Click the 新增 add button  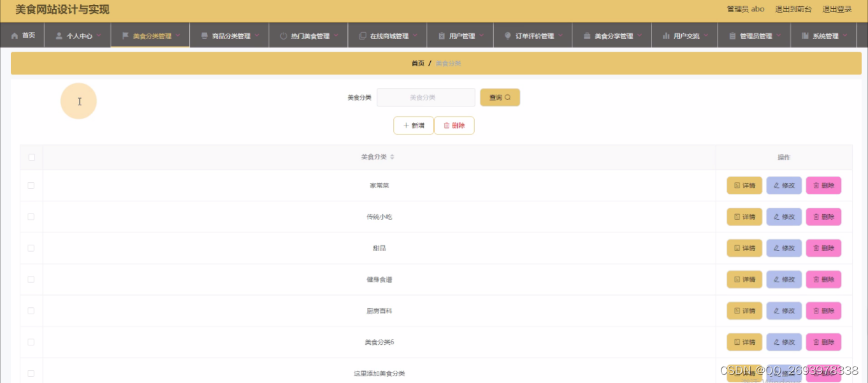click(414, 126)
